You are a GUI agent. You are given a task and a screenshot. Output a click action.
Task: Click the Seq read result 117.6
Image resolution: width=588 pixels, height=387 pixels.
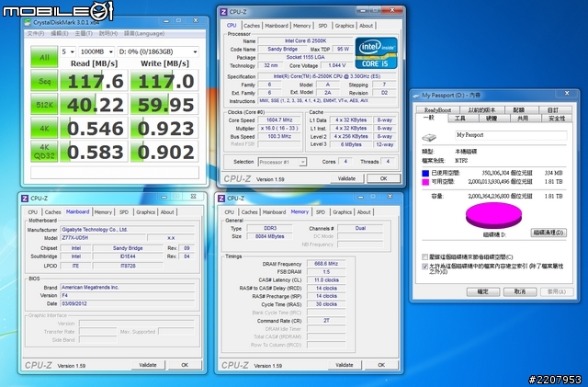pyautogui.click(x=94, y=81)
